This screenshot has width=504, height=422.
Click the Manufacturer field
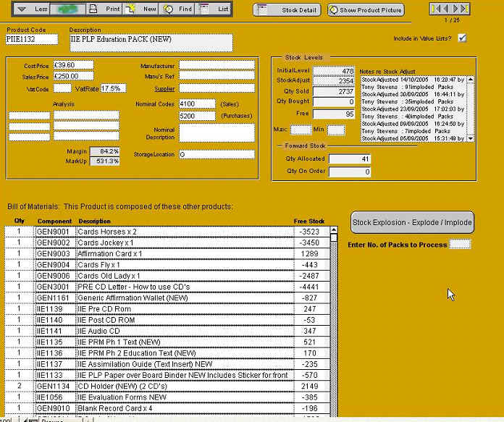[217, 65]
